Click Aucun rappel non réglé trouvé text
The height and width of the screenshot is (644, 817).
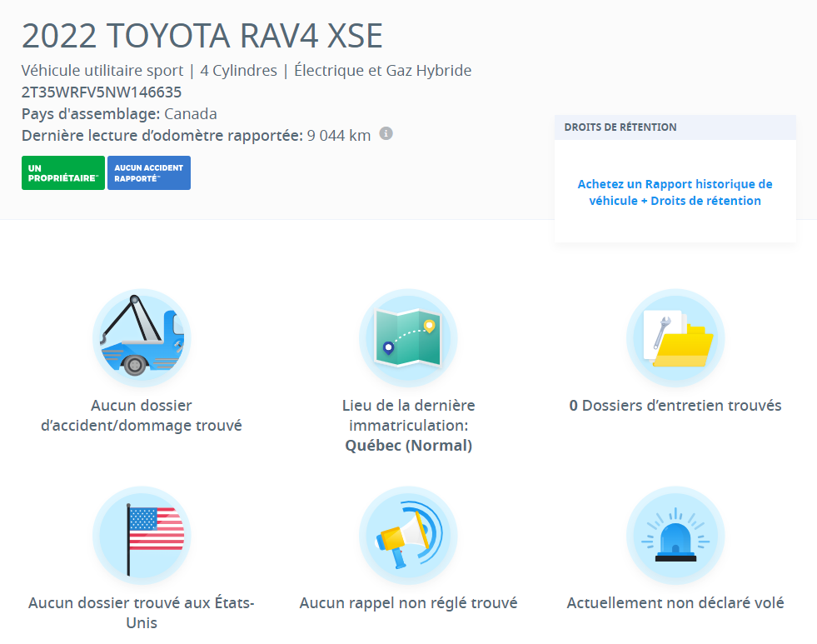(408, 603)
